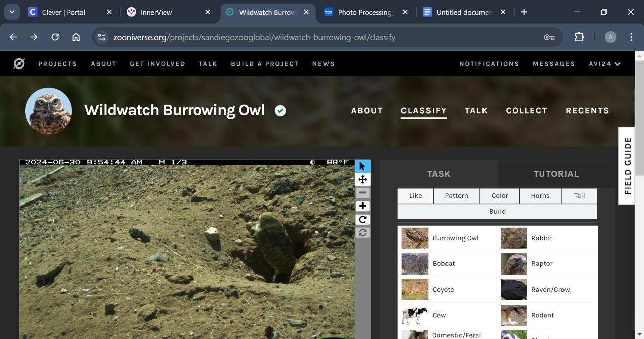Switch to the Photo Processing tab
The height and width of the screenshot is (339, 644).
coord(365,12)
